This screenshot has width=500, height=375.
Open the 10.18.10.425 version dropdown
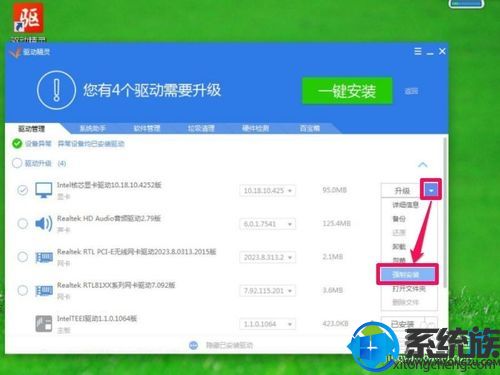[x=267, y=191]
